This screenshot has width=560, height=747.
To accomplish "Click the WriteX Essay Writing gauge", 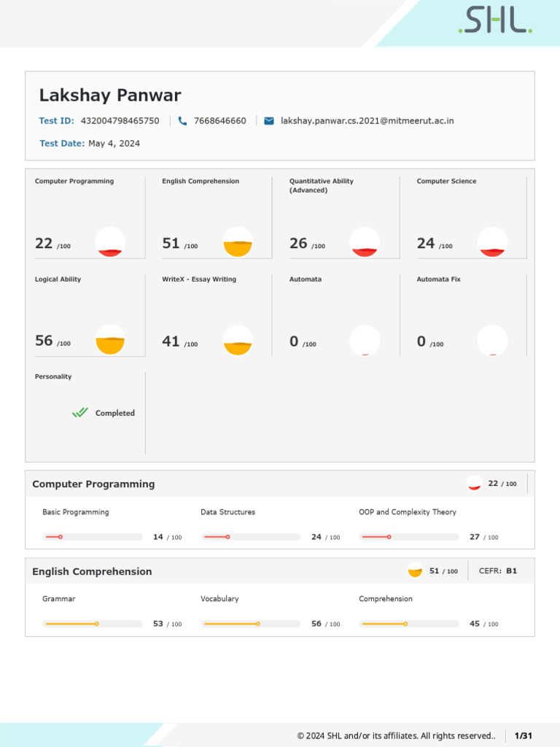I will pyautogui.click(x=238, y=340).
